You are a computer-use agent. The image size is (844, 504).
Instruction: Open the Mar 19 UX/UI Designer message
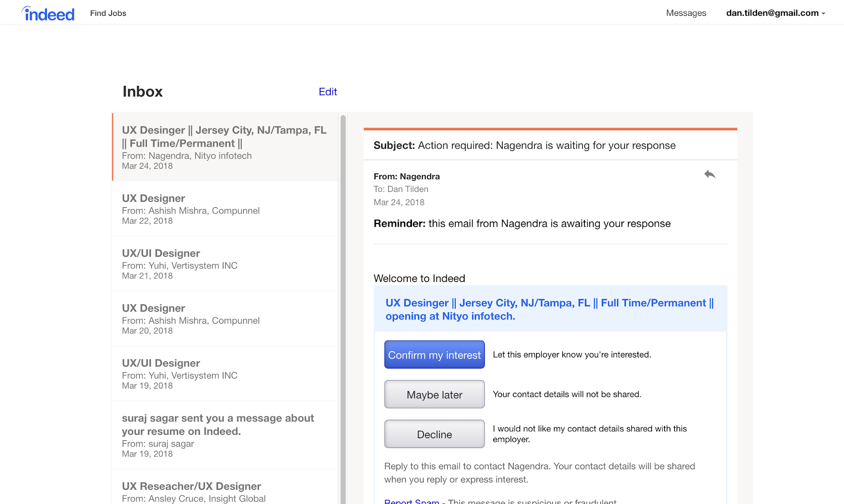[225, 373]
